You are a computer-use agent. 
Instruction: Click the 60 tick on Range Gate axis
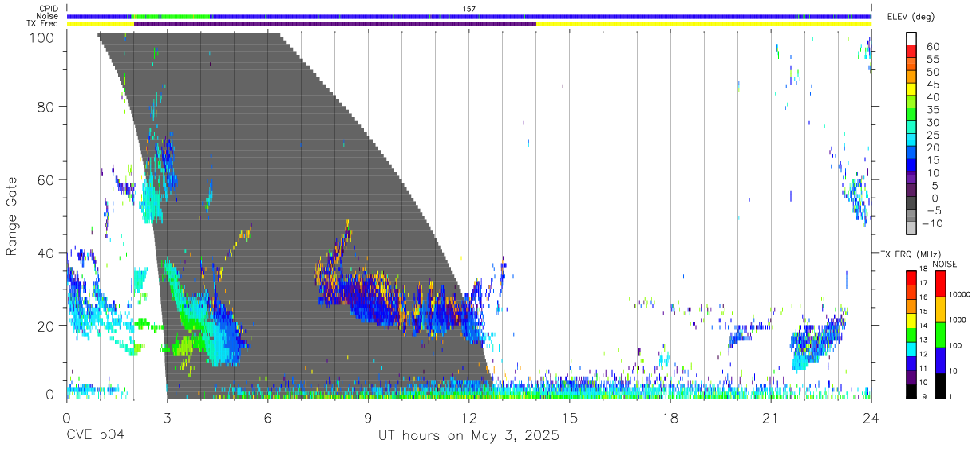pyautogui.click(x=46, y=180)
